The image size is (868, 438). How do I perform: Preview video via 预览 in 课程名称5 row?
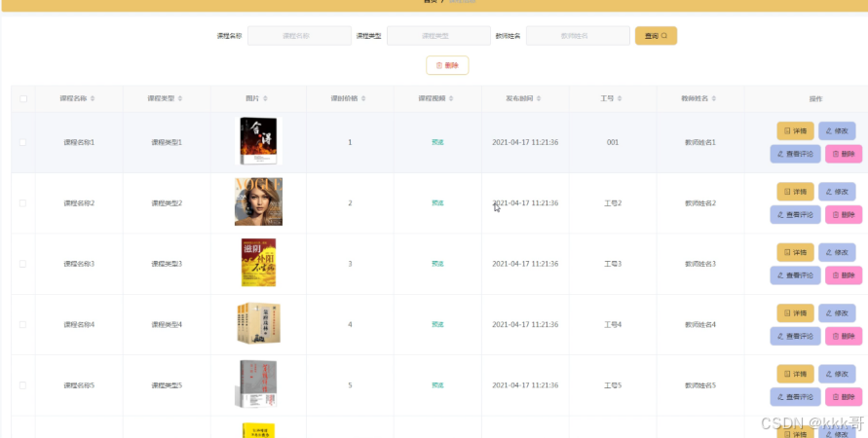(x=437, y=385)
